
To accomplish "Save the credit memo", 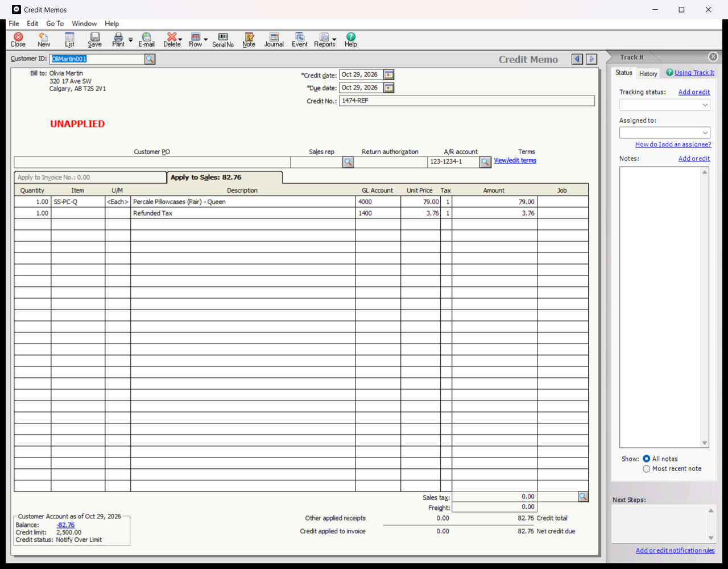I will point(95,40).
